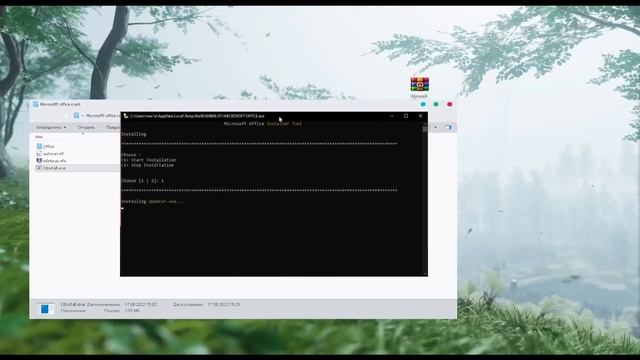640x360 pixels.
Task: Close the installer console window
Action: (420, 116)
